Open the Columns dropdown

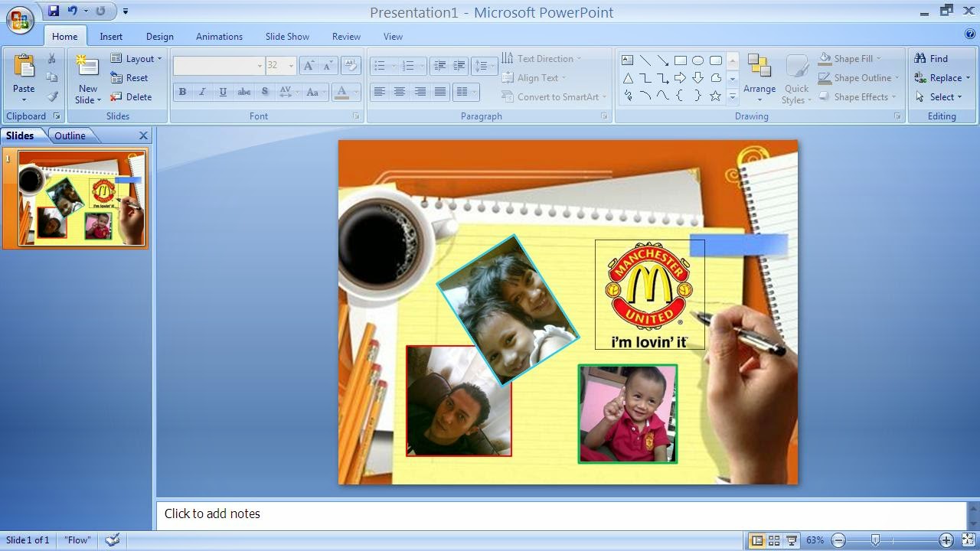[465, 92]
